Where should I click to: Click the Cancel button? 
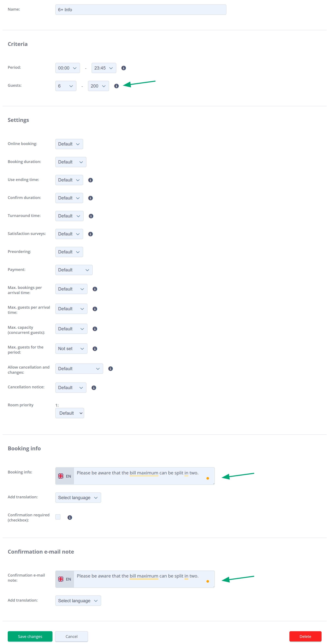(x=71, y=636)
